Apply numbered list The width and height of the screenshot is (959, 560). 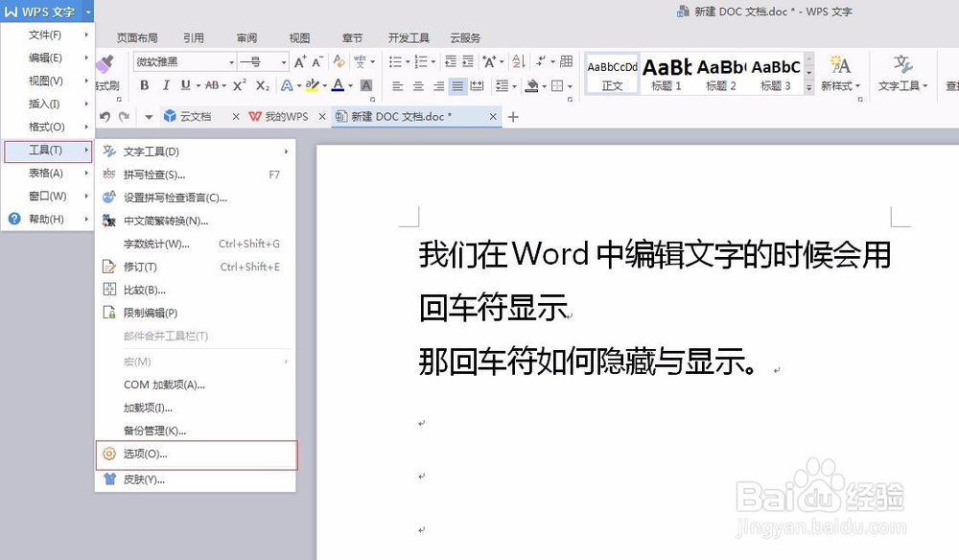pyautogui.click(x=421, y=61)
